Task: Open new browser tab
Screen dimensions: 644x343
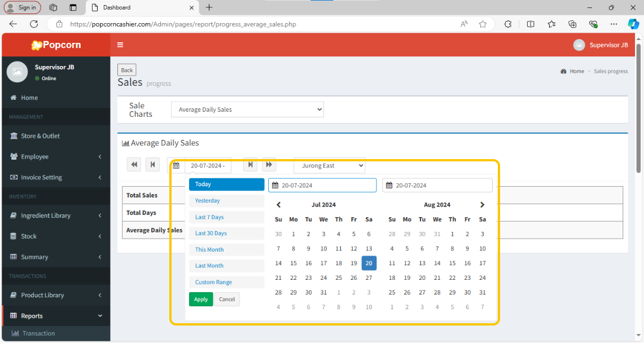Action: pyautogui.click(x=209, y=7)
